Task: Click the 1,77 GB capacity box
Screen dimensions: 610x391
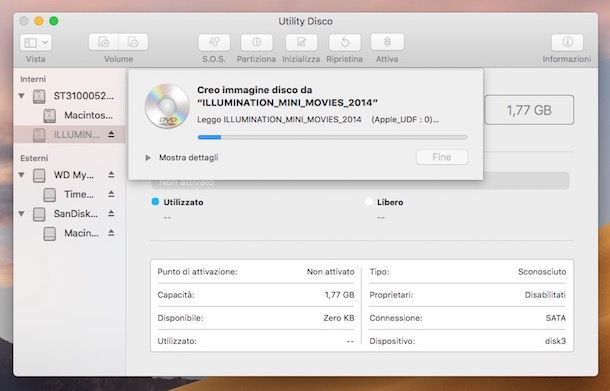Action: pos(529,110)
